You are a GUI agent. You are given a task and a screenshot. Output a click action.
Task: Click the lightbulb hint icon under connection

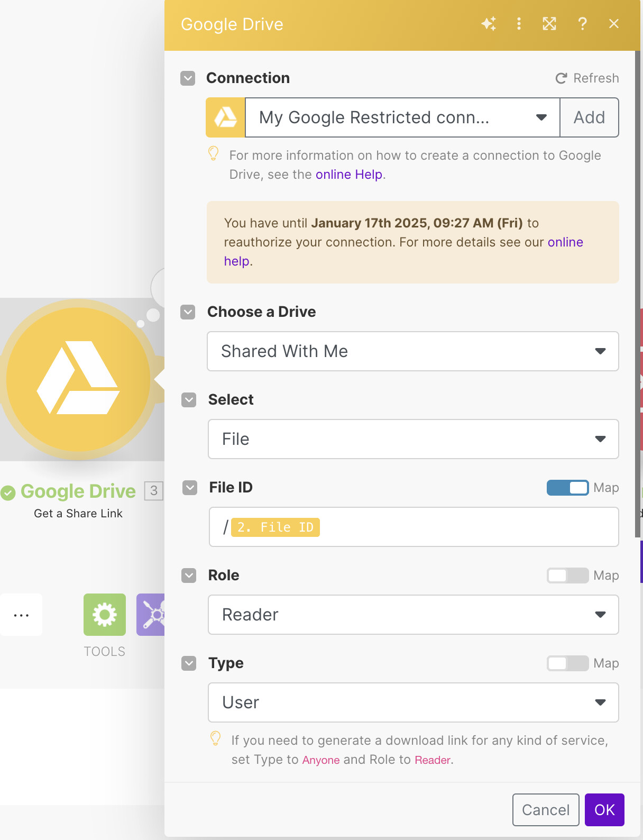(214, 154)
